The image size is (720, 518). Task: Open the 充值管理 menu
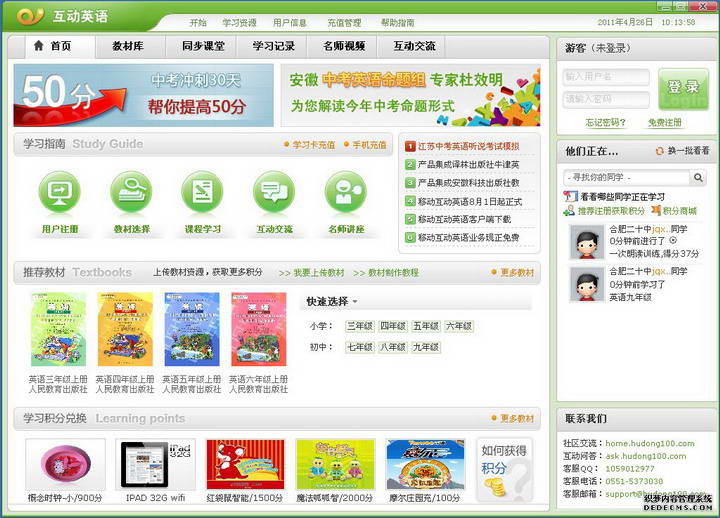[x=344, y=23]
